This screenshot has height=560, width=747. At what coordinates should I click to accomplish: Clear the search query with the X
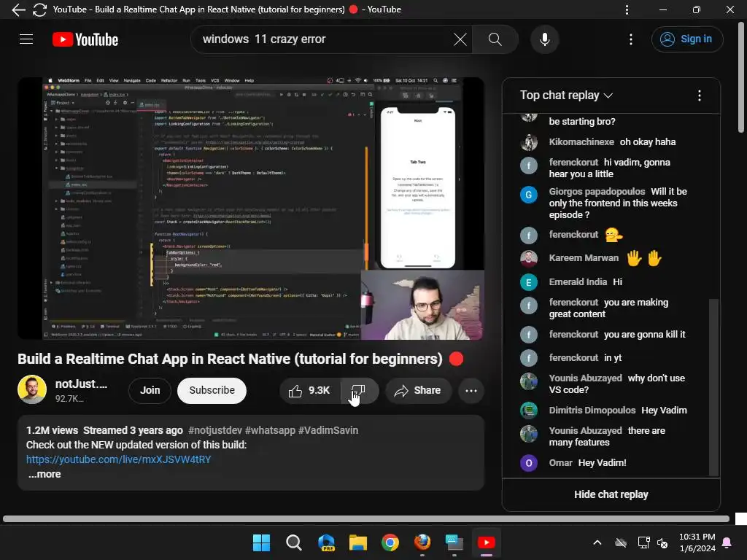click(x=460, y=39)
